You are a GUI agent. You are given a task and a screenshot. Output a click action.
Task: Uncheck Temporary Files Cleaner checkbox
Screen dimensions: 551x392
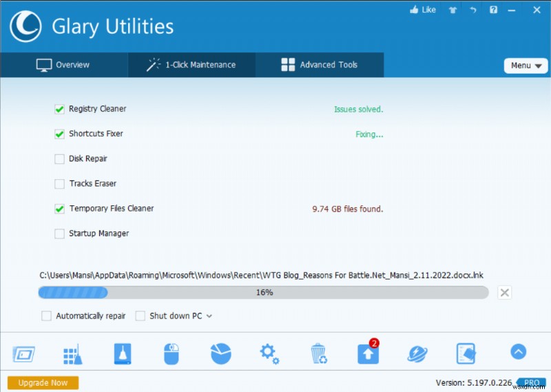pyautogui.click(x=59, y=209)
